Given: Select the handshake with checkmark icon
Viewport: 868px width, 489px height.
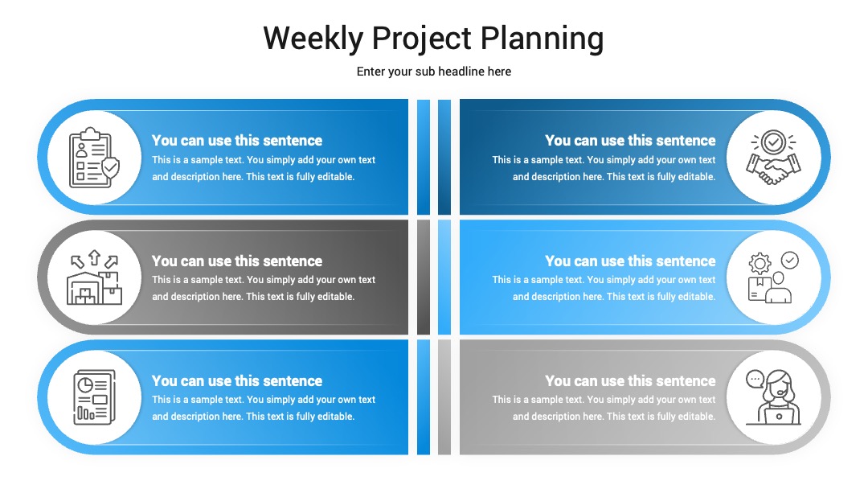Looking at the screenshot, I should coord(773,158).
